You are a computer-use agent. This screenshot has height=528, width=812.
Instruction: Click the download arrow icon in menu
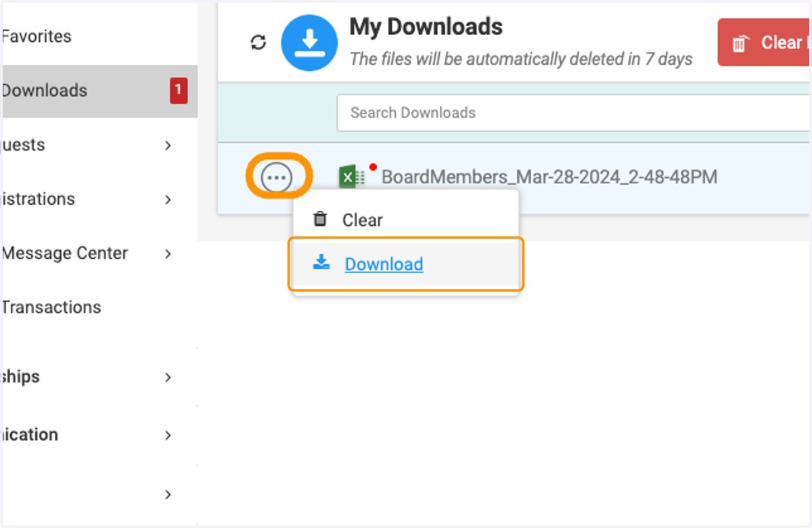(x=321, y=262)
